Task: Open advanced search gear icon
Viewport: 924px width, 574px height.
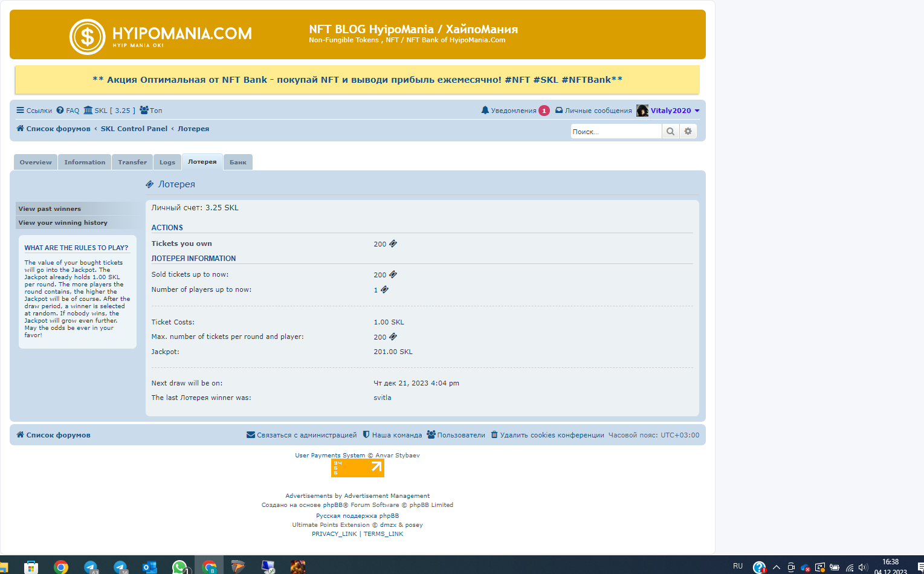Action: (688, 132)
